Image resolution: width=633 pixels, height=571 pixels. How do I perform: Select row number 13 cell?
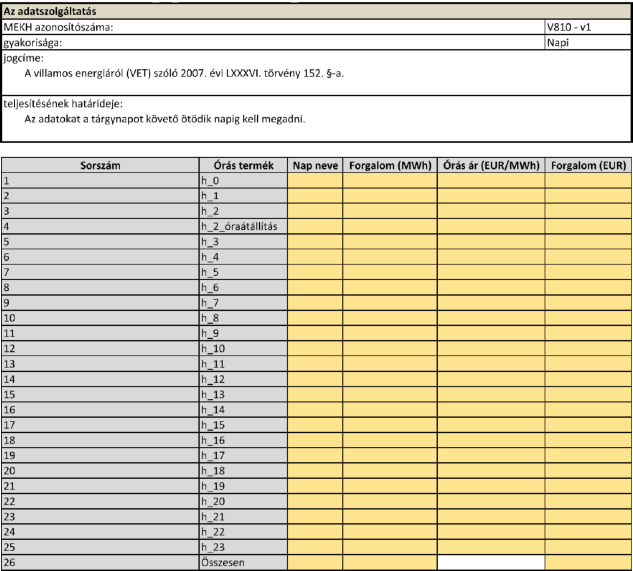[100, 364]
